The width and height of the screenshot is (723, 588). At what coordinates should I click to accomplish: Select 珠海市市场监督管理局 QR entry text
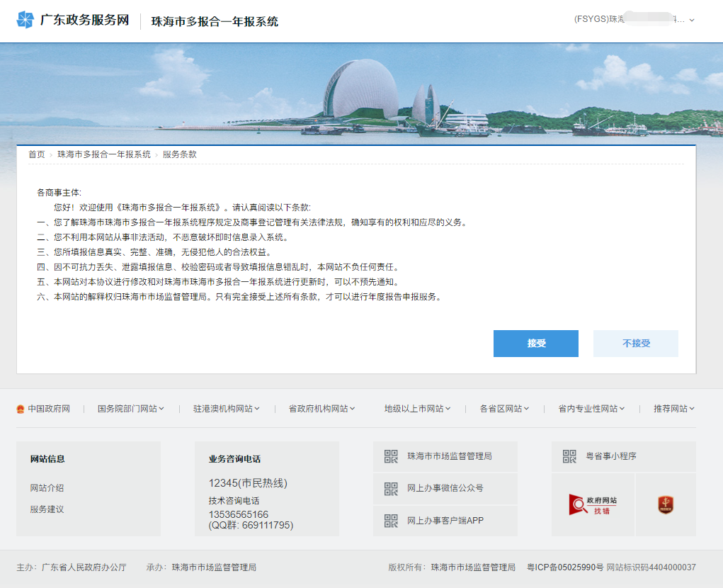[450, 456]
